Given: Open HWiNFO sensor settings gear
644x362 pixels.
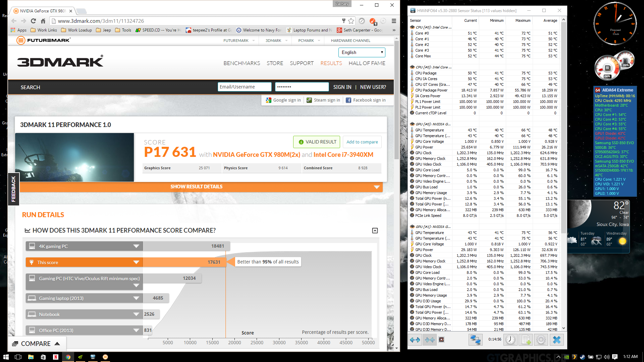Looking at the screenshot, I should (541, 340).
